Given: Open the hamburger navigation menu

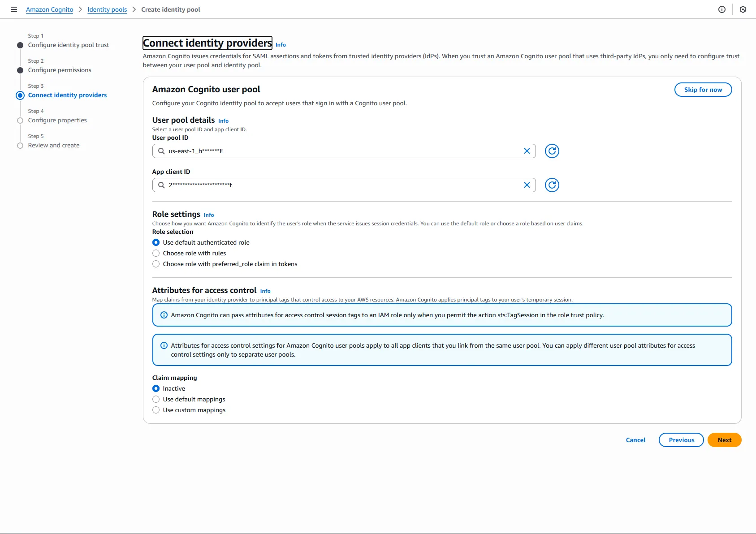Looking at the screenshot, I should click(x=14, y=9).
